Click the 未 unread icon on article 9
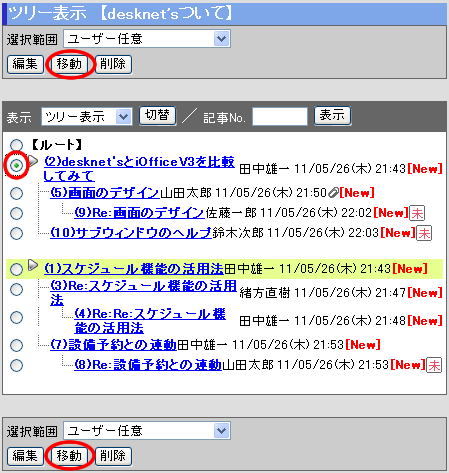Image resolution: width=449 pixels, height=473 pixels. (417, 213)
